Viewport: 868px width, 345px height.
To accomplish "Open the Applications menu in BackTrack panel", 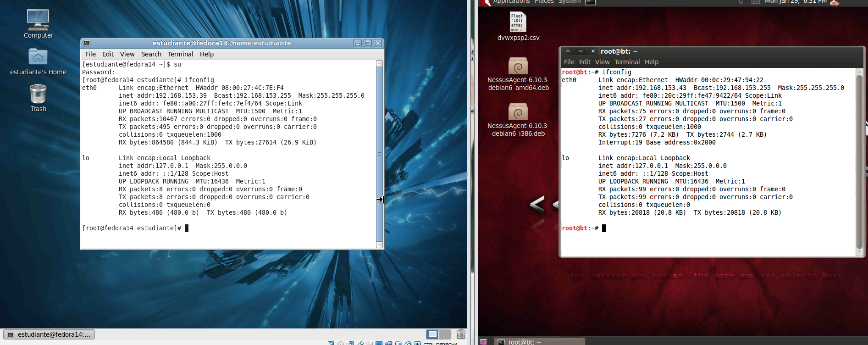I will (x=511, y=2).
